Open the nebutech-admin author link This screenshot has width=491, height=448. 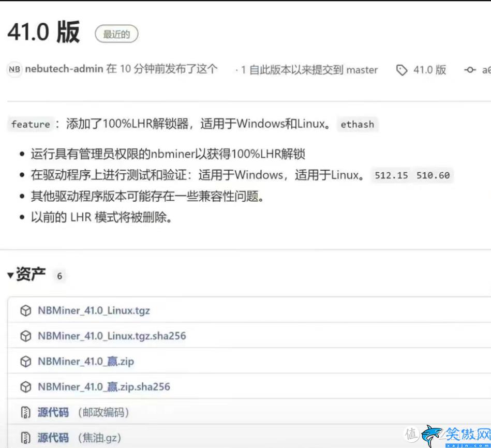click(64, 69)
